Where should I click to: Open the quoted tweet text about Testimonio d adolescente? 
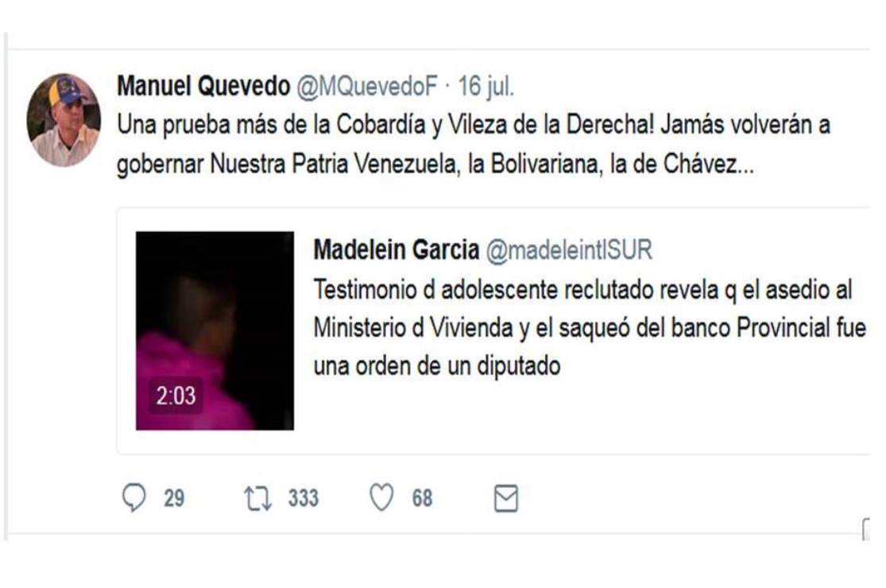point(590,327)
